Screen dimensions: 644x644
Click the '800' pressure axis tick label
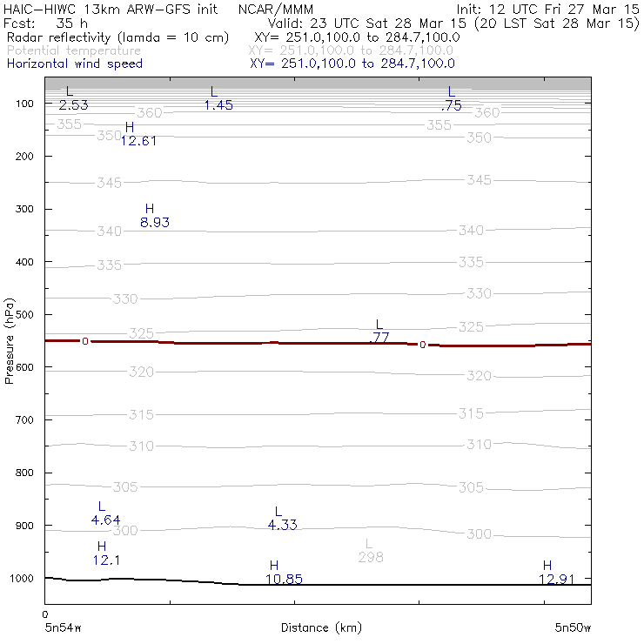pos(24,473)
